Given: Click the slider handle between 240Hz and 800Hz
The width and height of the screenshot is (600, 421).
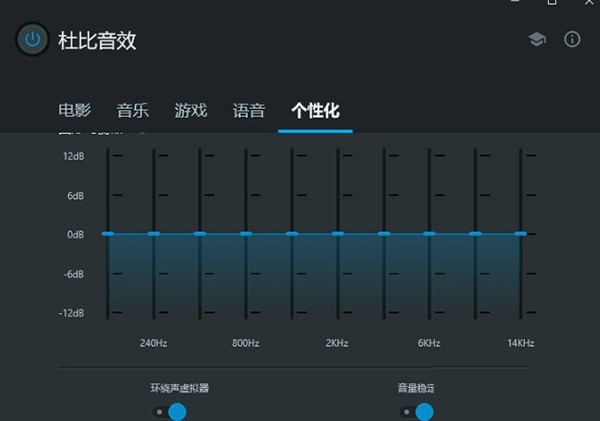Looking at the screenshot, I should [x=200, y=233].
